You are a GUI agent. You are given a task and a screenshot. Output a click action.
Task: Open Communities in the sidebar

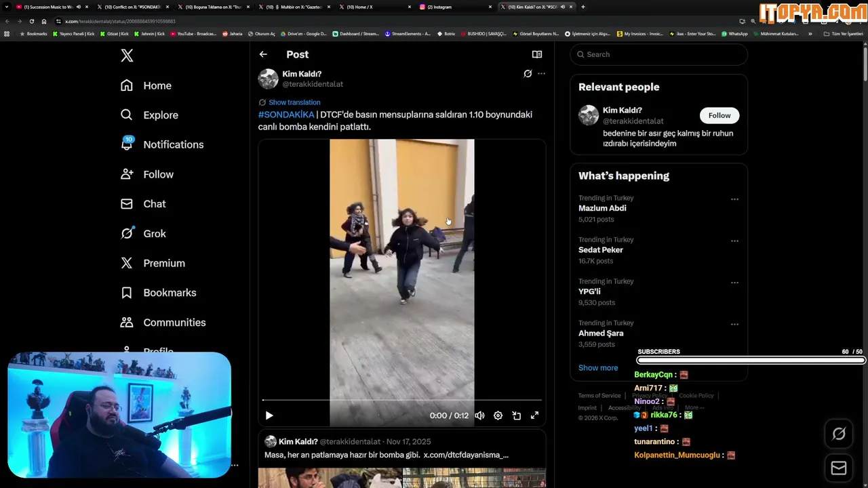point(163,323)
